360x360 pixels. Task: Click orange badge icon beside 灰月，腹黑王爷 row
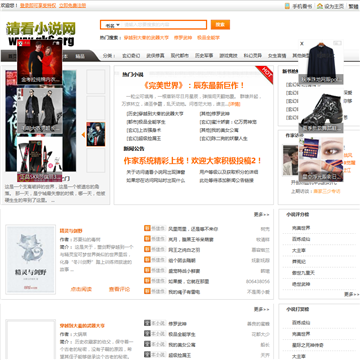pos(147,239)
